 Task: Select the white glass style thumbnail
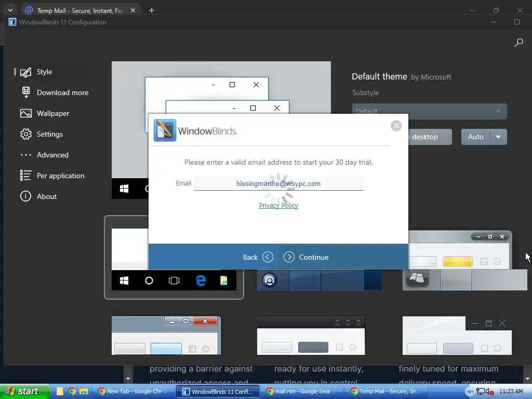pyautogui.click(x=457, y=336)
